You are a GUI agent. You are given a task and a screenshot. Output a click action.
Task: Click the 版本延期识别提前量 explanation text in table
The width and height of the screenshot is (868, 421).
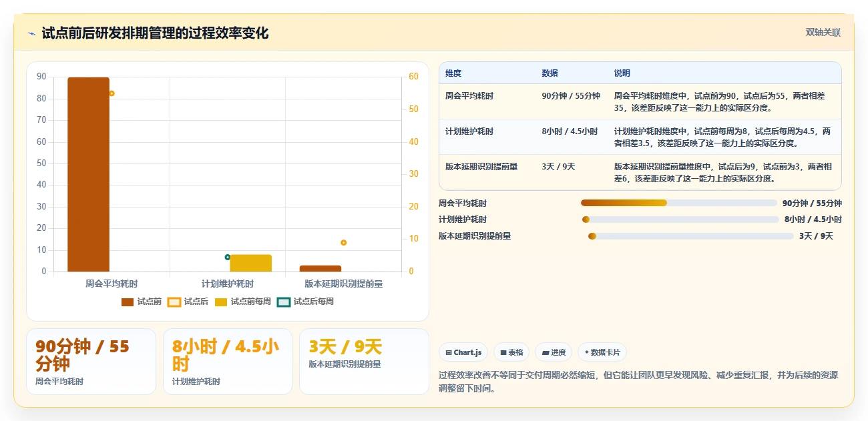(724, 172)
